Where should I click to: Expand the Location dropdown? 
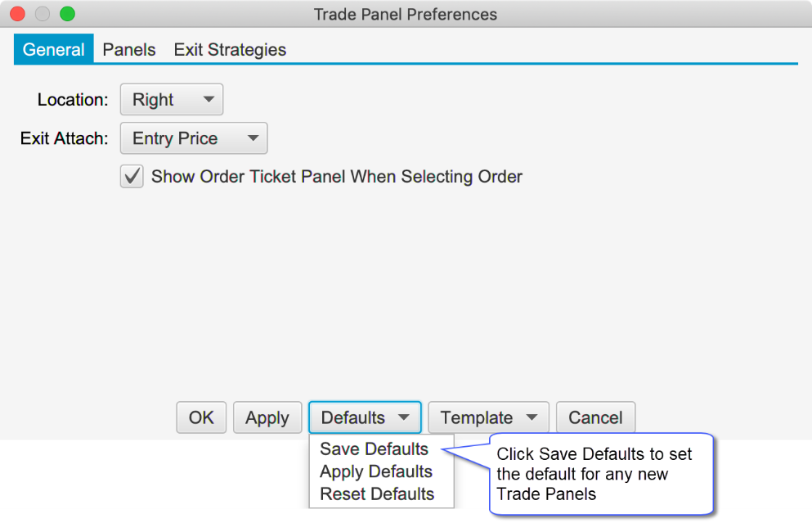pyautogui.click(x=171, y=100)
